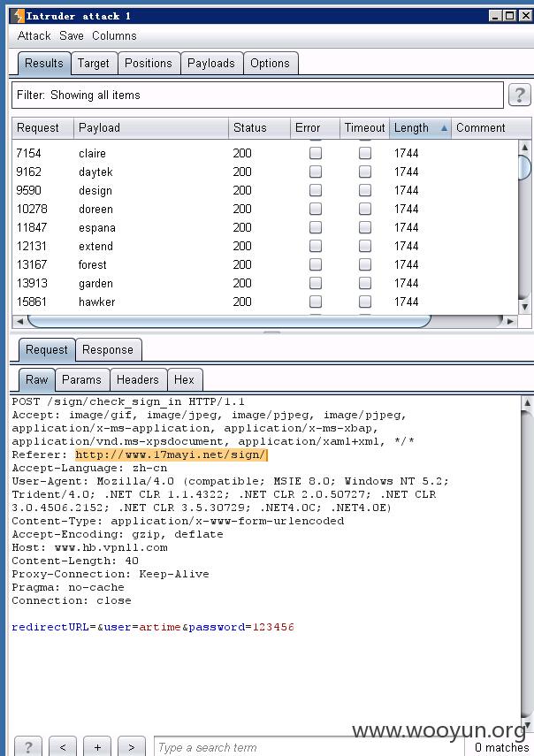
Task: Click the POST /sign/check_sign_in request line
Action: [128, 401]
